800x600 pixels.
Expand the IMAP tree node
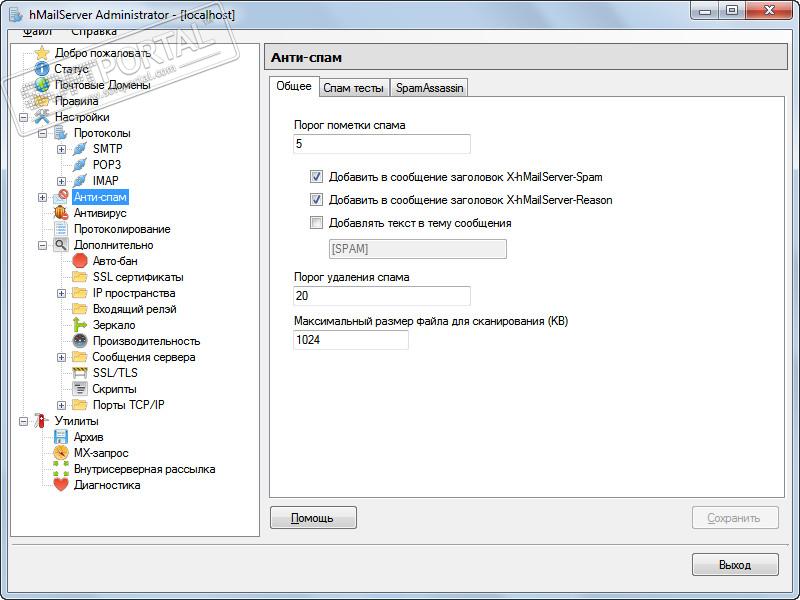(x=61, y=181)
